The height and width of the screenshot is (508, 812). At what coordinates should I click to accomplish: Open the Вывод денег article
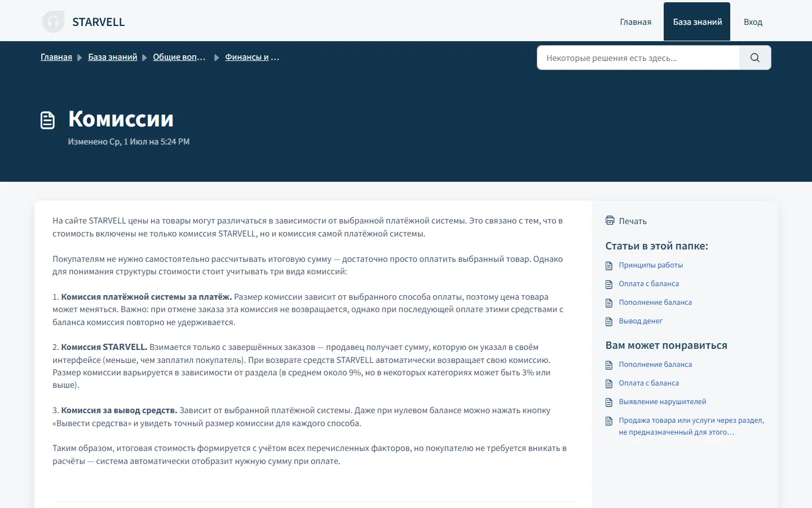click(641, 321)
